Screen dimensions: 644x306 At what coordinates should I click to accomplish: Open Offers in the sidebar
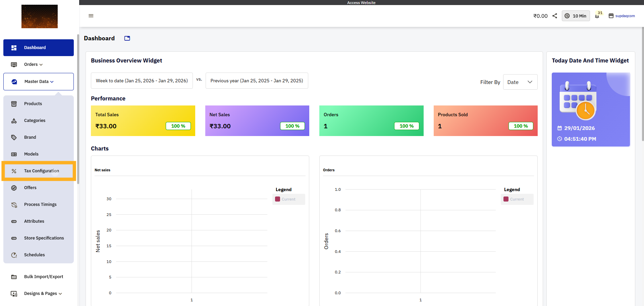coord(39,188)
